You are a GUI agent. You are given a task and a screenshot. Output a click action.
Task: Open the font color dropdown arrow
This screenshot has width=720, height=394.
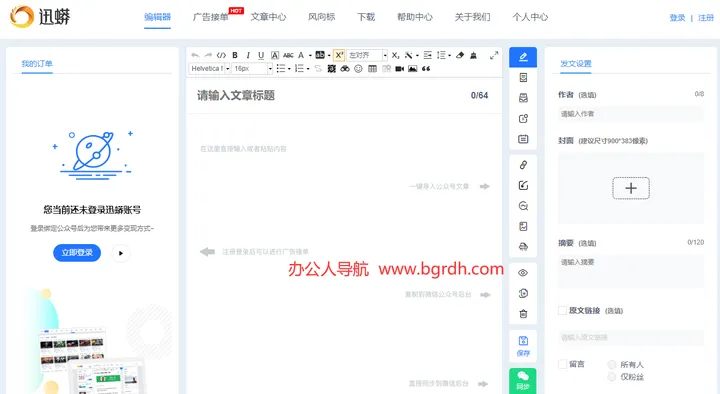coord(310,56)
